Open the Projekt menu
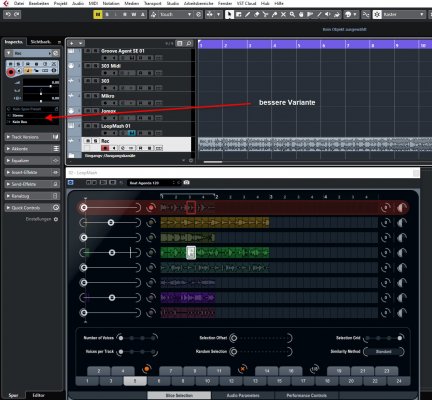 (61, 3)
